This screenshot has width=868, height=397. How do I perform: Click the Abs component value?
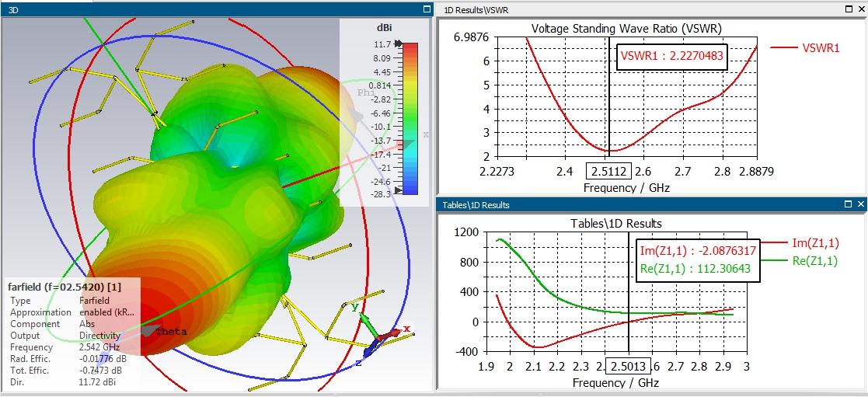[87, 324]
